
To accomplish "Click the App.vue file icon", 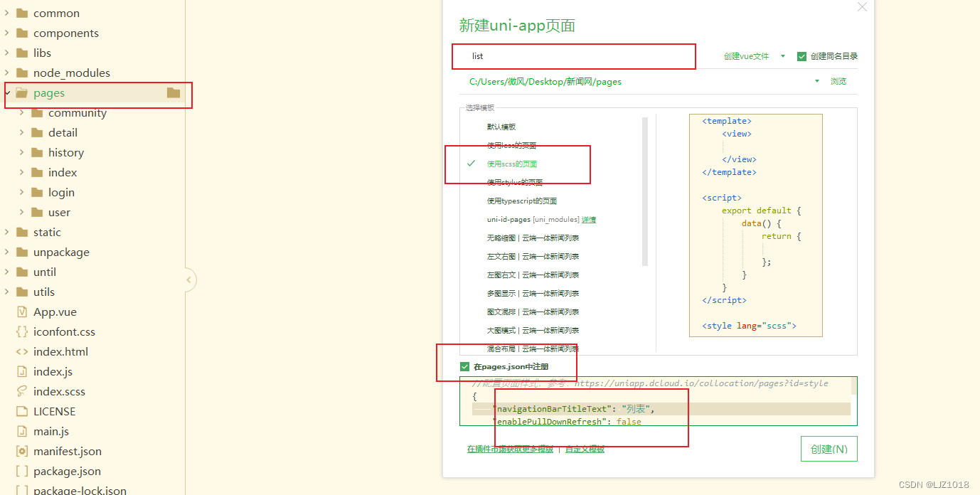I will pos(21,312).
